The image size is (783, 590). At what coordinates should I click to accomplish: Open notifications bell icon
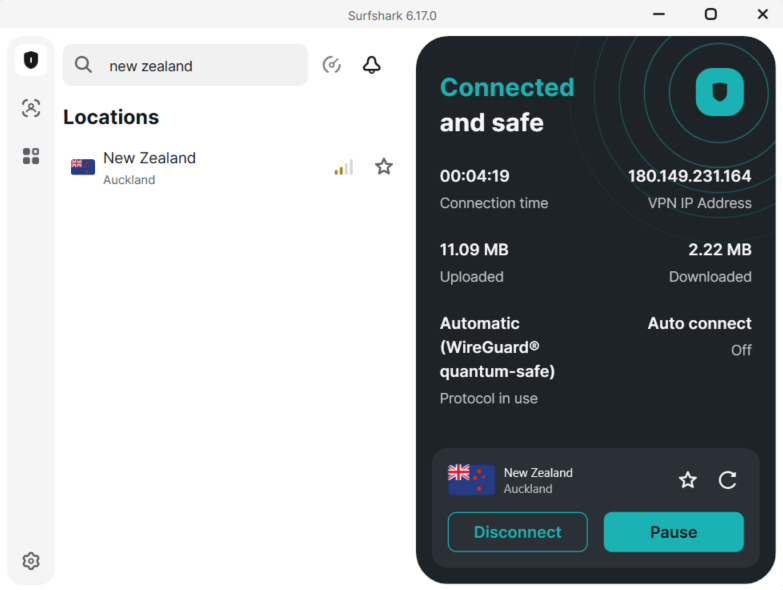[372, 65]
